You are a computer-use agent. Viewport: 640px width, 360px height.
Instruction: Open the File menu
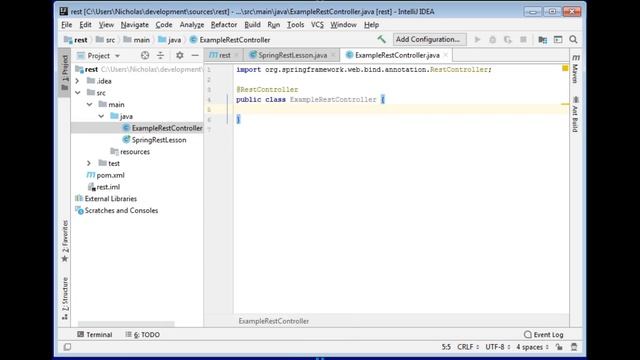(67, 25)
